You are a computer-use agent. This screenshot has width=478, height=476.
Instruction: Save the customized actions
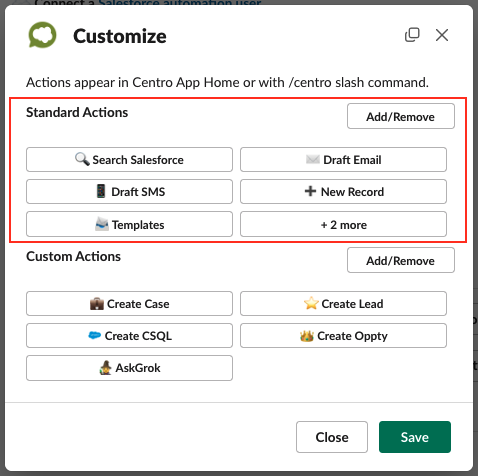pyautogui.click(x=415, y=437)
